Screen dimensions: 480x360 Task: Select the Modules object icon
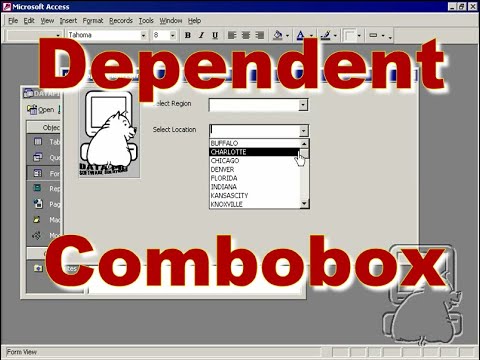pos(37,235)
